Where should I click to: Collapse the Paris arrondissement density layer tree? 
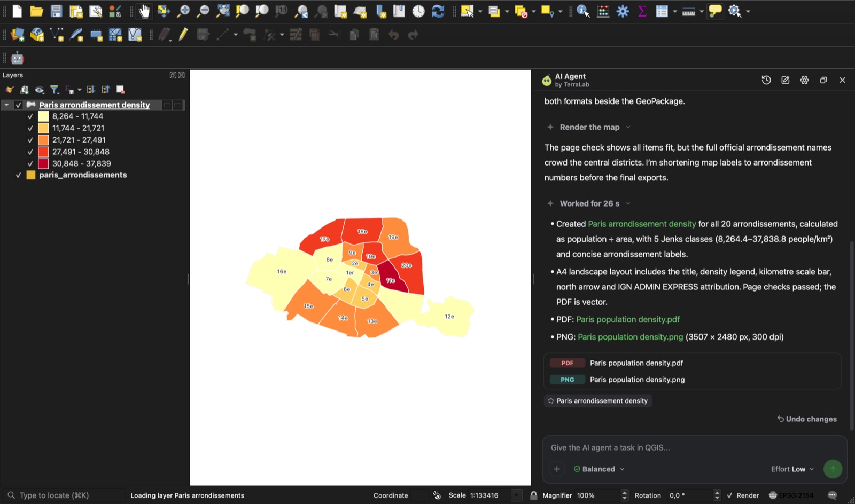pos(6,105)
